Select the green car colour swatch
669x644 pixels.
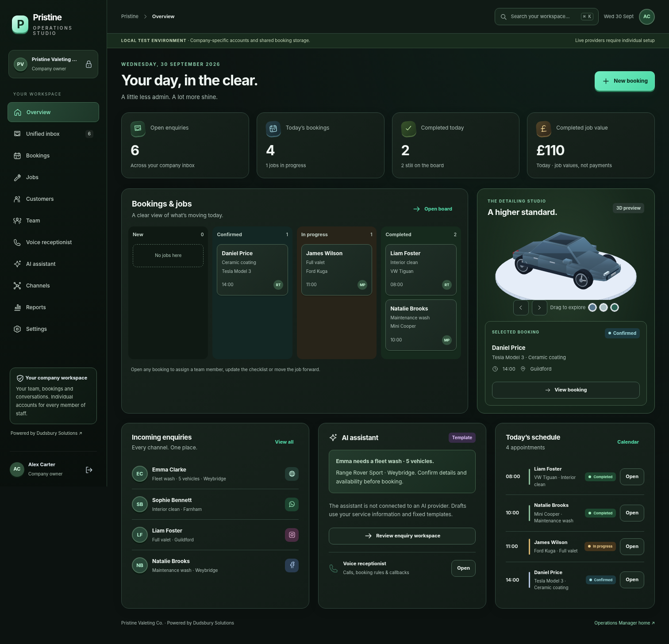[x=615, y=307]
